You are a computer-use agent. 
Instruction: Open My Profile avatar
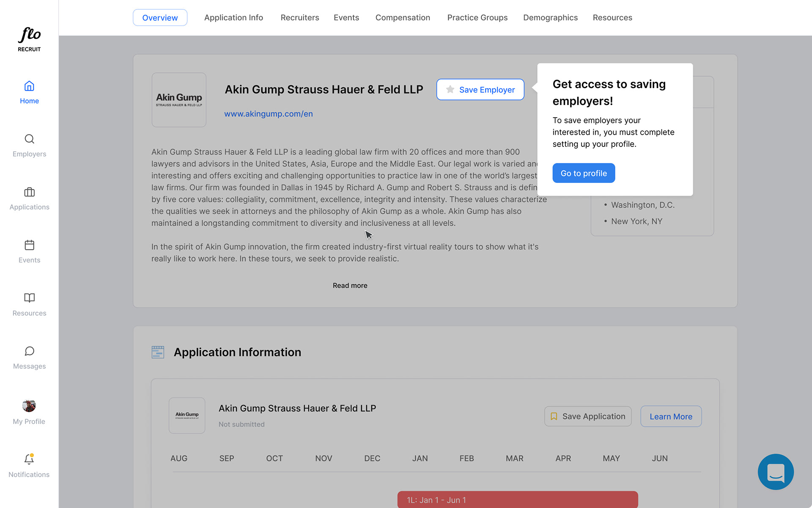(x=29, y=406)
